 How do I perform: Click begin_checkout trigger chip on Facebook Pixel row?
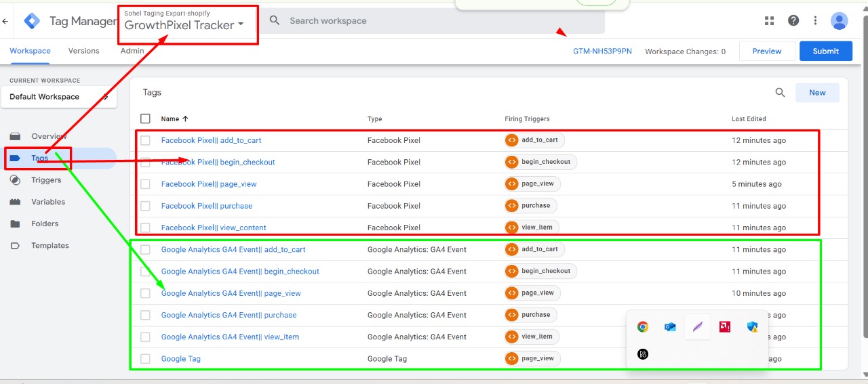point(541,162)
